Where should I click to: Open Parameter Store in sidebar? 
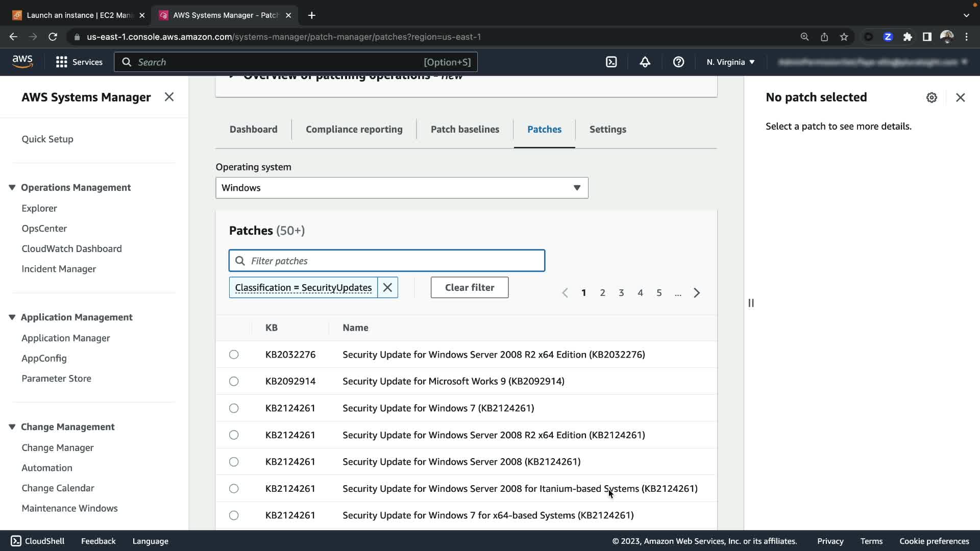(x=56, y=379)
